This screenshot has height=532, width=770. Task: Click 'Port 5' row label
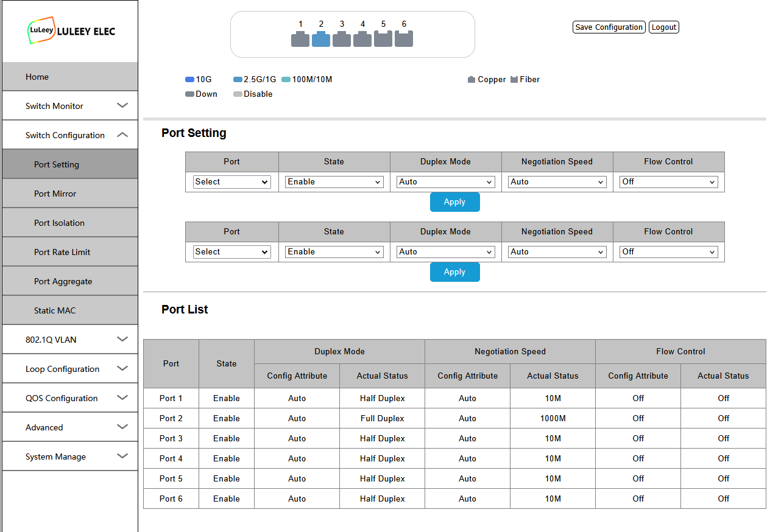tap(171, 478)
